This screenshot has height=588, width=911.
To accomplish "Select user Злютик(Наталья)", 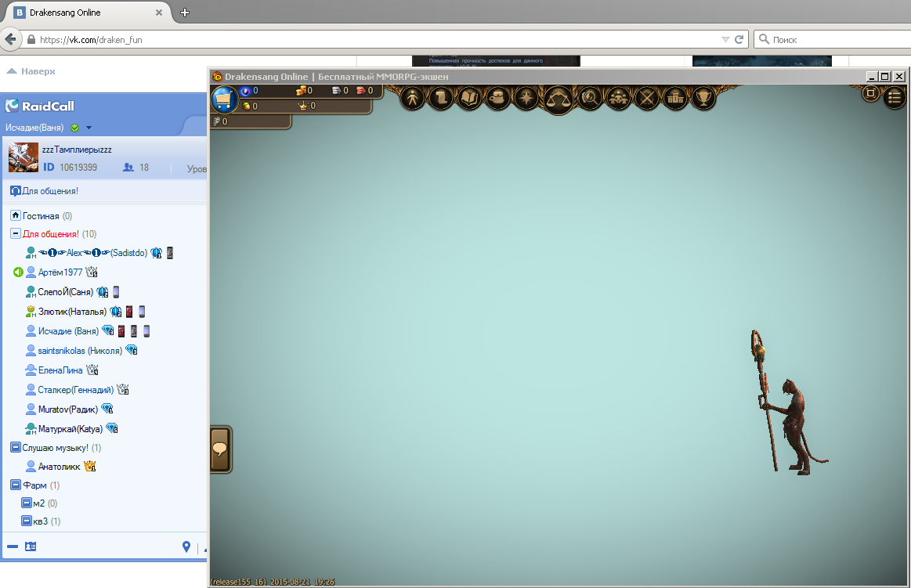I will click(72, 312).
